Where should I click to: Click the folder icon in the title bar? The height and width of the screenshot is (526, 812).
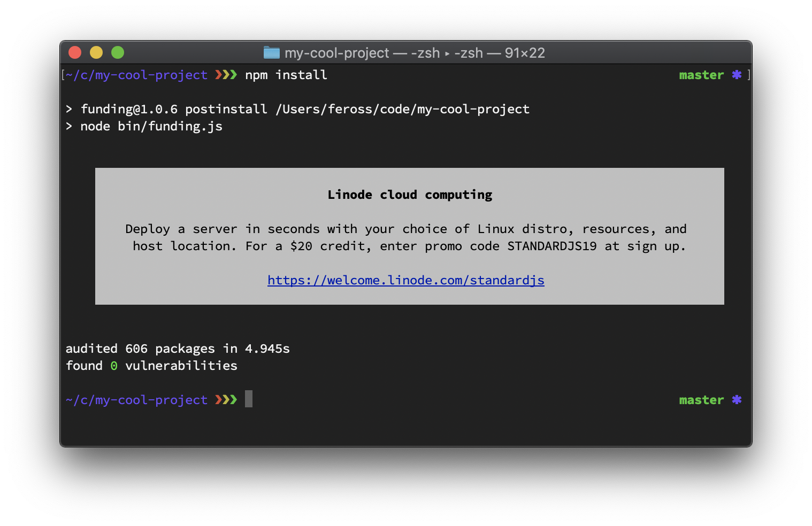click(x=272, y=53)
